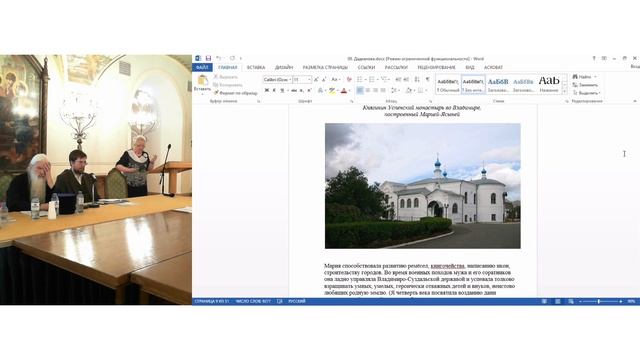The image size is (640, 360).
Task: Click page count indicator in status bar
Action: tap(212, 301)
